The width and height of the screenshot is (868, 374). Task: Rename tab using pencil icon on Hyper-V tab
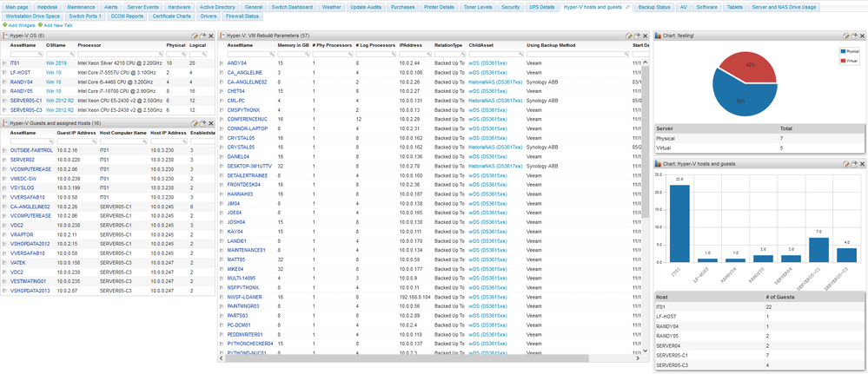pyautogui.click(x=628, y=6)
